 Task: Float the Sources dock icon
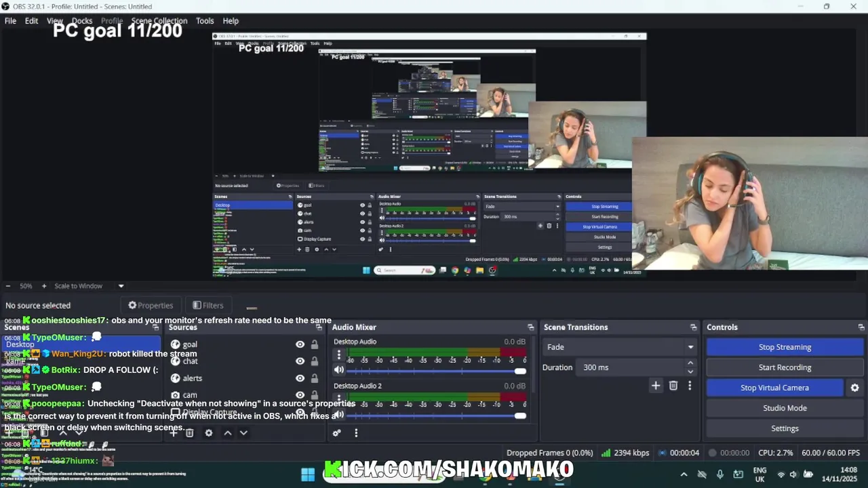click(319, 327)
